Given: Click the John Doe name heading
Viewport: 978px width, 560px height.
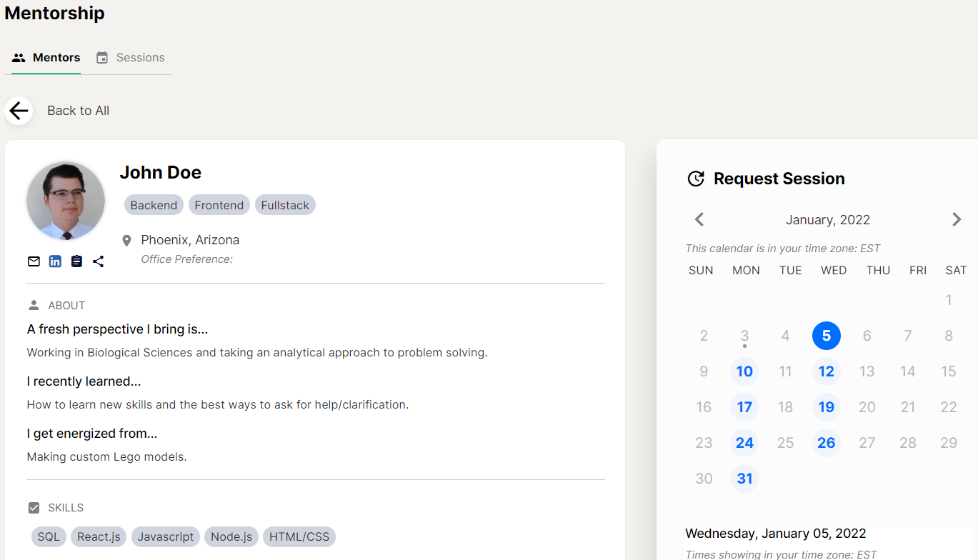Looking at the screenshot, I should click(x=160, y=173).
